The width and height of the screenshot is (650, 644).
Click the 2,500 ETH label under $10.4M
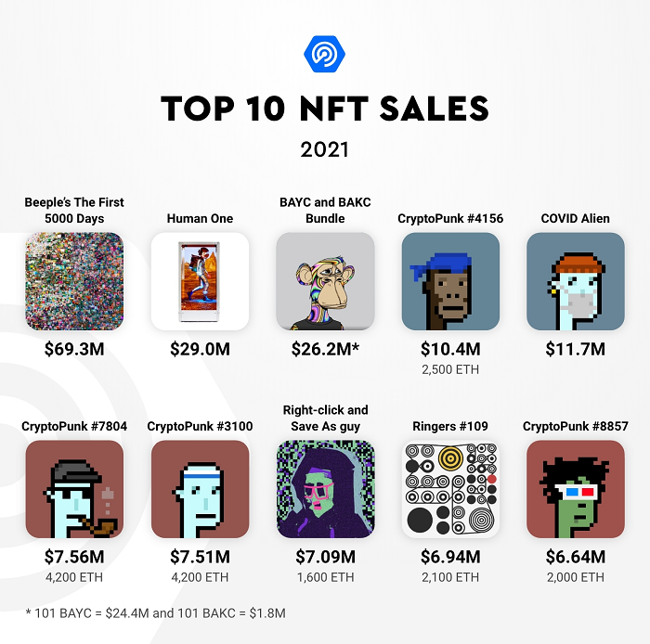(x=450, y=369)
